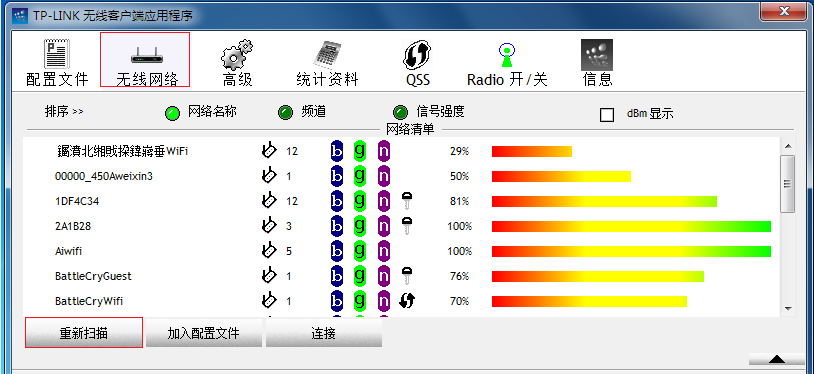Sort by 网络名称 radio button

click(x=172, y=113)
